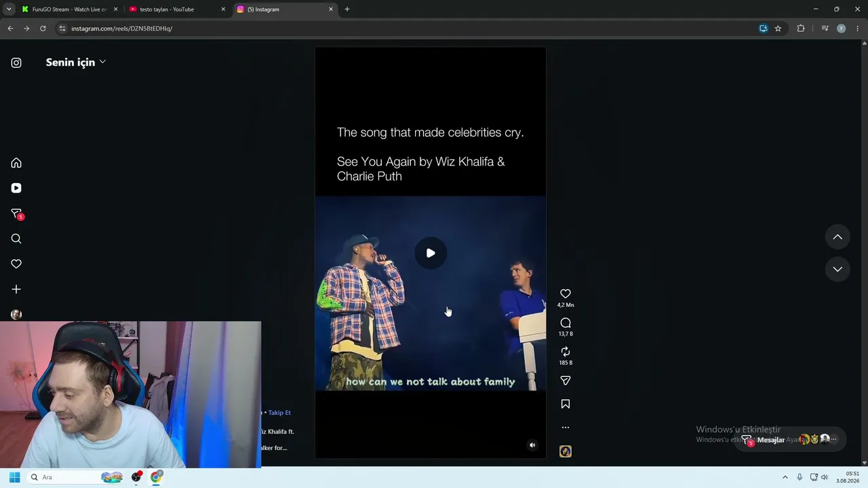The image size is (868, 488).
Task: Open the reel's audio thumbnail
Action: tap(566, 451)
